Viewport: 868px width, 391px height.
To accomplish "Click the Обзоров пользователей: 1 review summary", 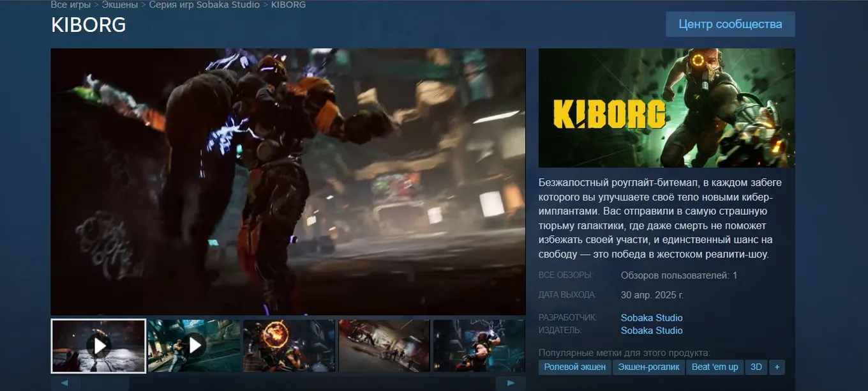I will [x=679, y=275].
